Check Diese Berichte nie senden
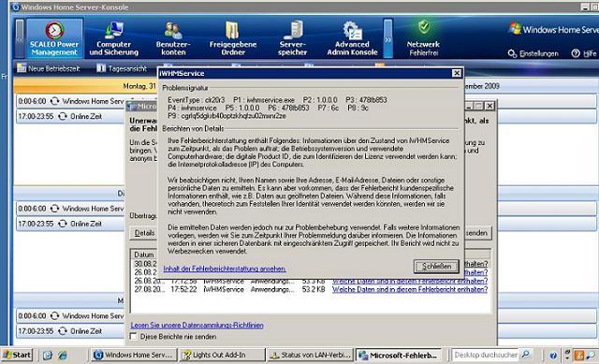Viewport: 599px width, 364px height. click(x=133, y=337)
